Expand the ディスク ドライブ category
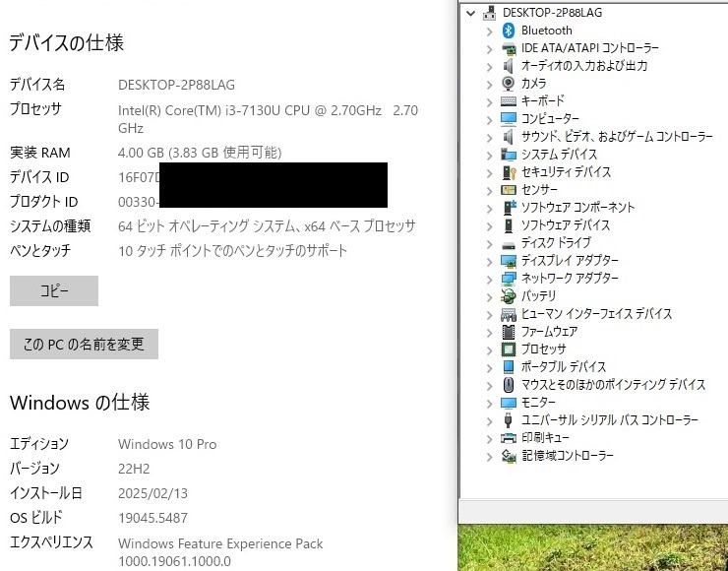 click(489, 244)
